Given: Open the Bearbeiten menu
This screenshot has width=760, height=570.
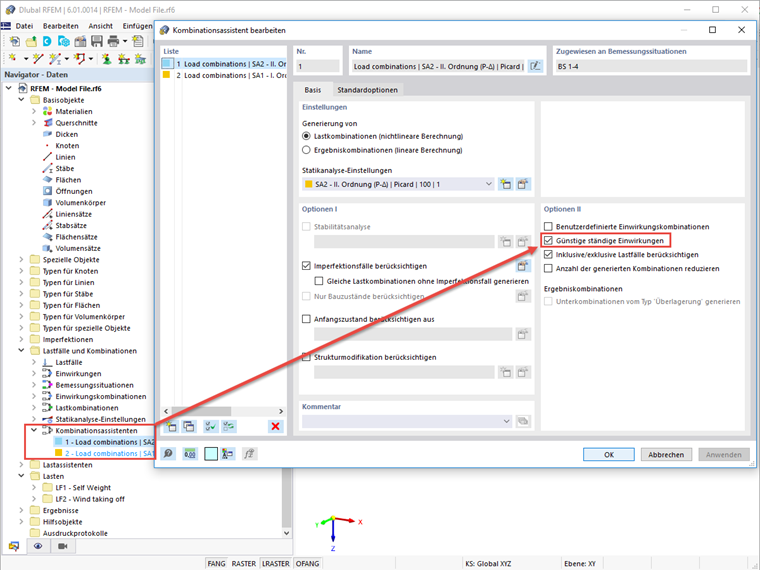Looking at the screenshot, I should click(x=61, y=26).
